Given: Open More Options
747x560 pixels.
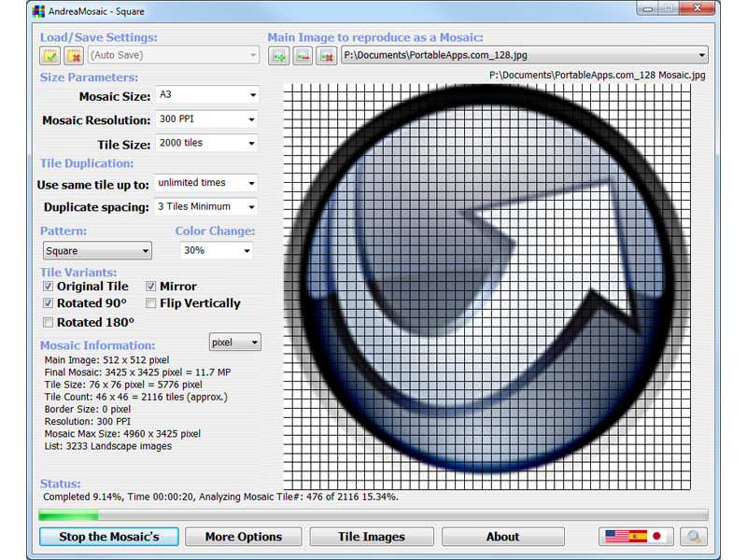Looking at the screenshot, I should 244,537.
